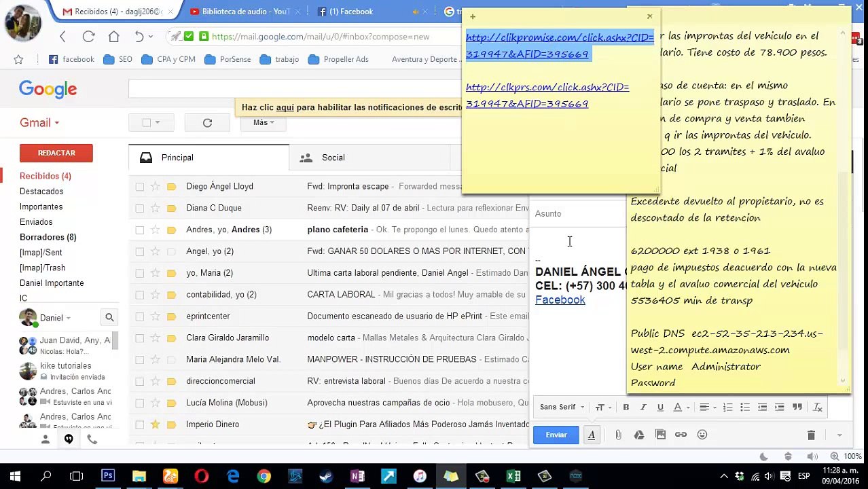Focus the Asunto subject field
The image size is (868, 489).
pyautogui.click(x=579, y=214)
